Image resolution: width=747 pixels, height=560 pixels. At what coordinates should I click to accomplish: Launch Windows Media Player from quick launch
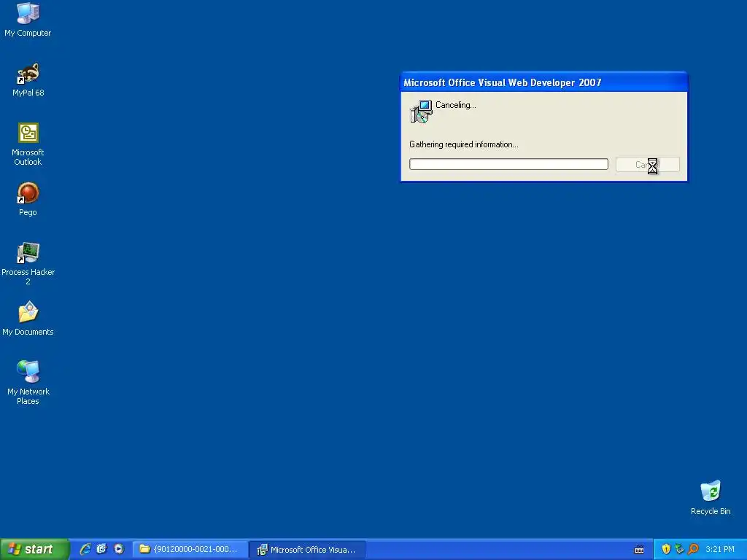119,549
